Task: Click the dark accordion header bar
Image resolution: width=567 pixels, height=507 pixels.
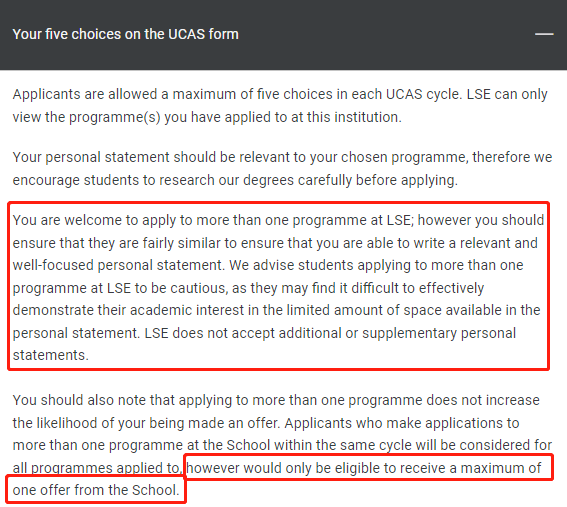Action: (x=284, y=35)
